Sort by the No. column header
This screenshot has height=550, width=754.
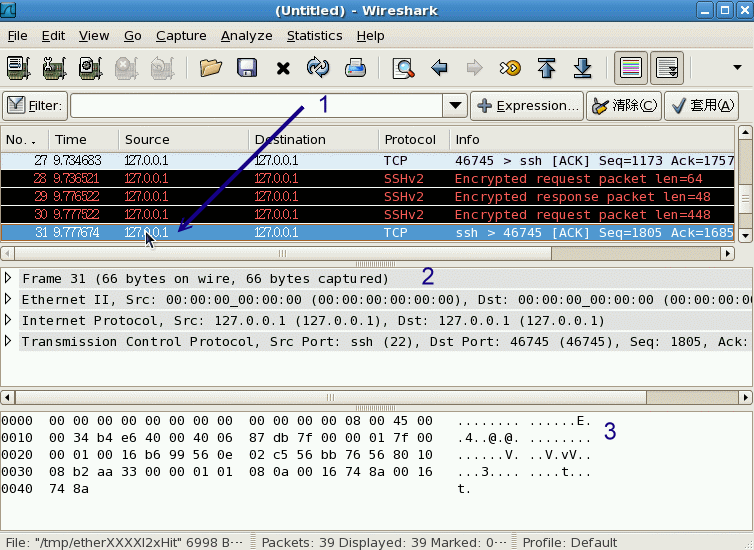coord(25,140)
